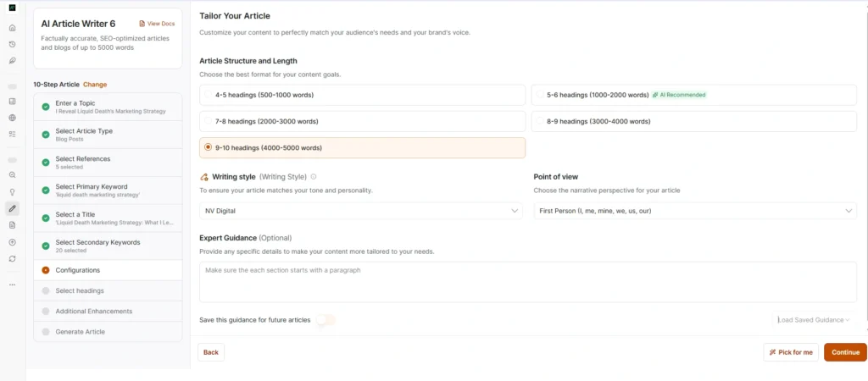
Task: Click the app logo in the sidebar
Action: [x=12, y=8]
